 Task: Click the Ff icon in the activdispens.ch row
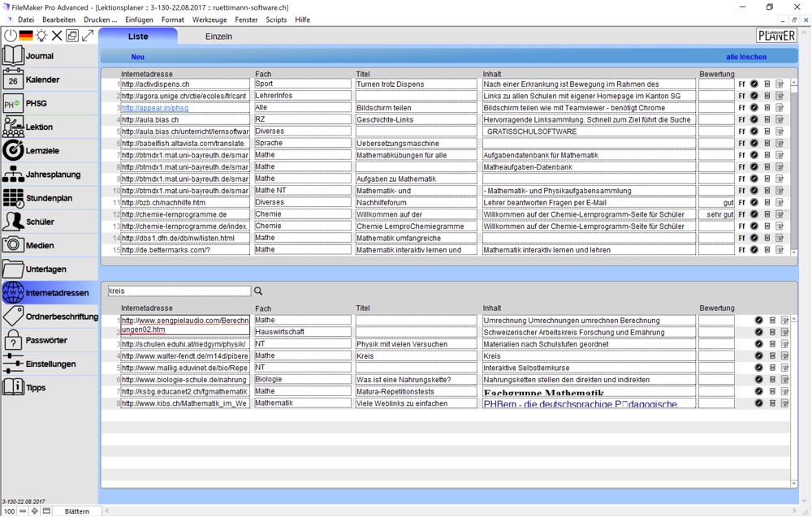(x=741, y=84)
